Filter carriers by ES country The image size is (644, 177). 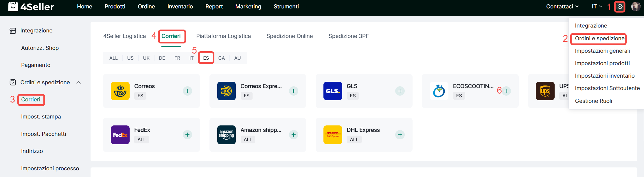pyautogui.click(x=206, y=58)
